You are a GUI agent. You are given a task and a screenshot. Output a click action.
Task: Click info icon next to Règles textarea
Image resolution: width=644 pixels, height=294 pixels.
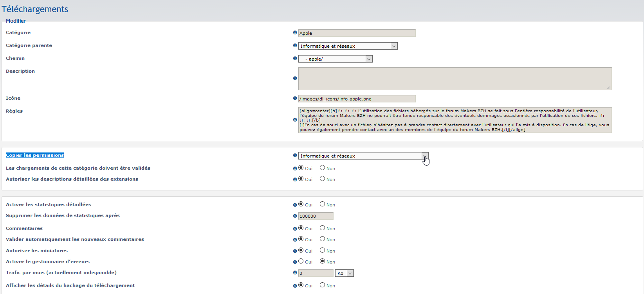tap(295, 120)
